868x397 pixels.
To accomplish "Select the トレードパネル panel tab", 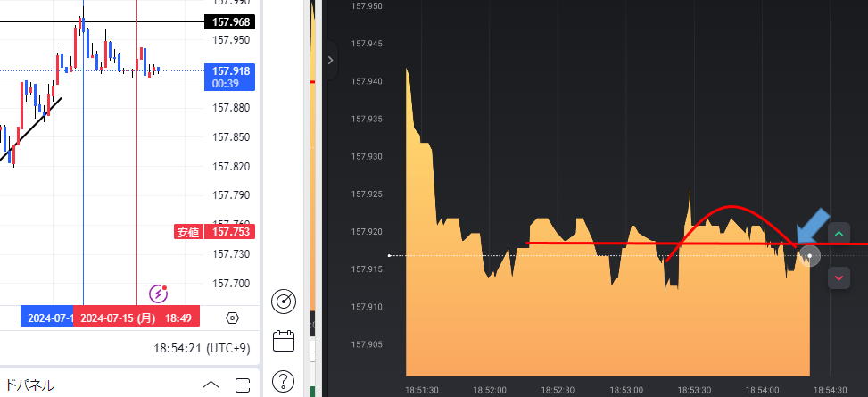I will 27,385.
